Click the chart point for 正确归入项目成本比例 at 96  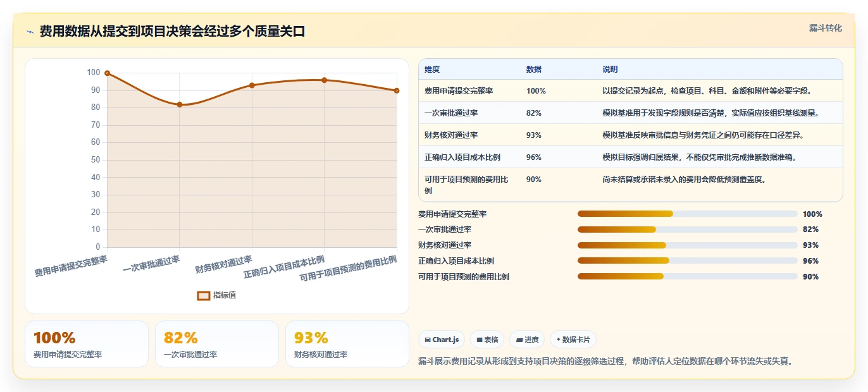click(325, 80)
